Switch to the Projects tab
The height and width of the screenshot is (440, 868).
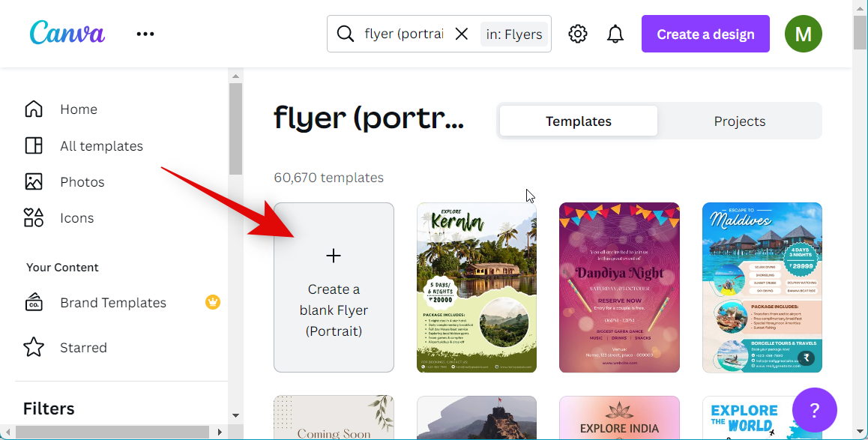pos(739,121)
